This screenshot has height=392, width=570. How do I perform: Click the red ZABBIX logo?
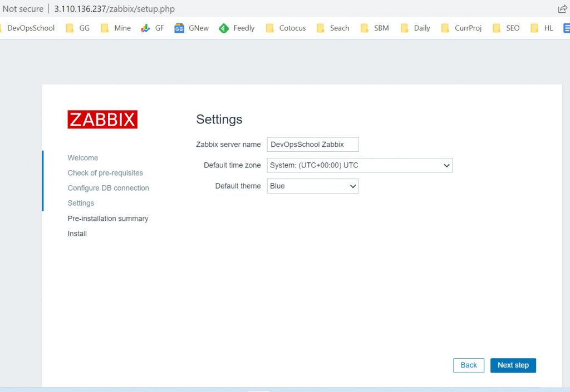tap(102, 120)
